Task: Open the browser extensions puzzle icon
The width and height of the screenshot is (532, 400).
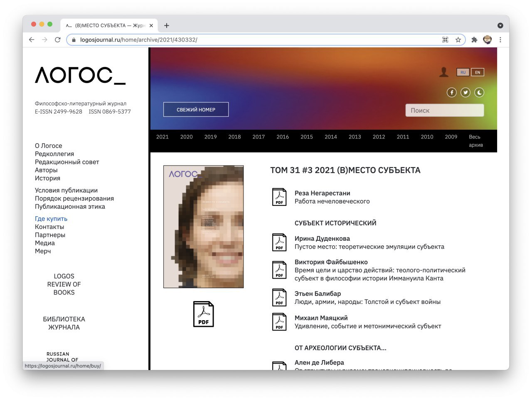Action: pyautogui.click(x=474, y=40)
